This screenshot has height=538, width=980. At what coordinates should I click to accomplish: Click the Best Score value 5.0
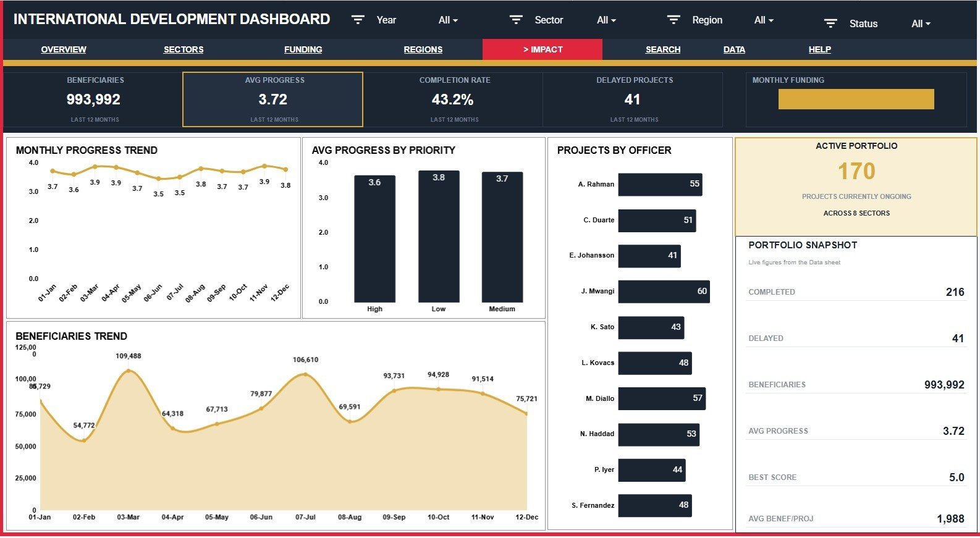coord(957,477)
